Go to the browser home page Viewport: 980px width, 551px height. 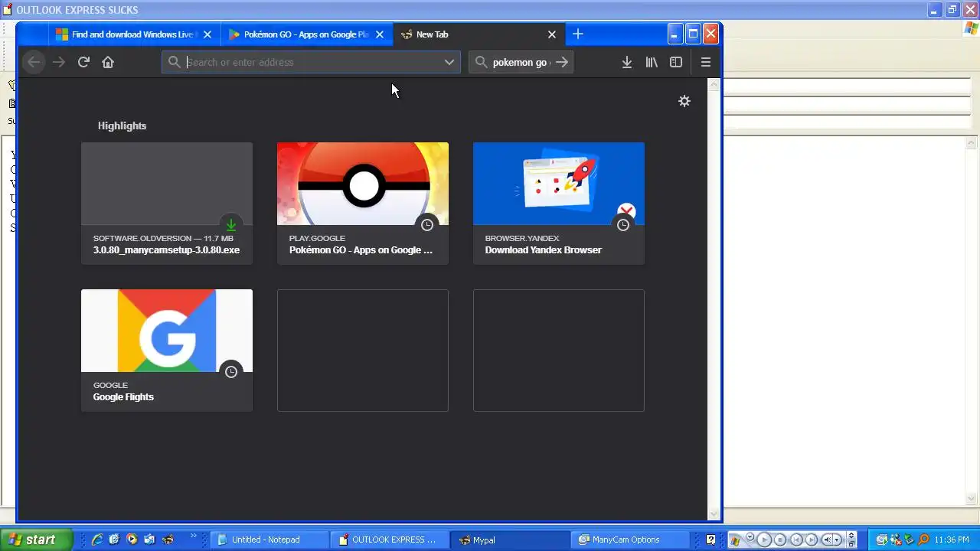108,62
